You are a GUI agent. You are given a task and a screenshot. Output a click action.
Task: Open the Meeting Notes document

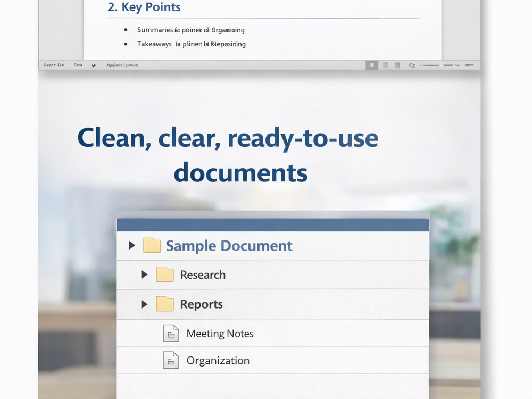(220, 334)
